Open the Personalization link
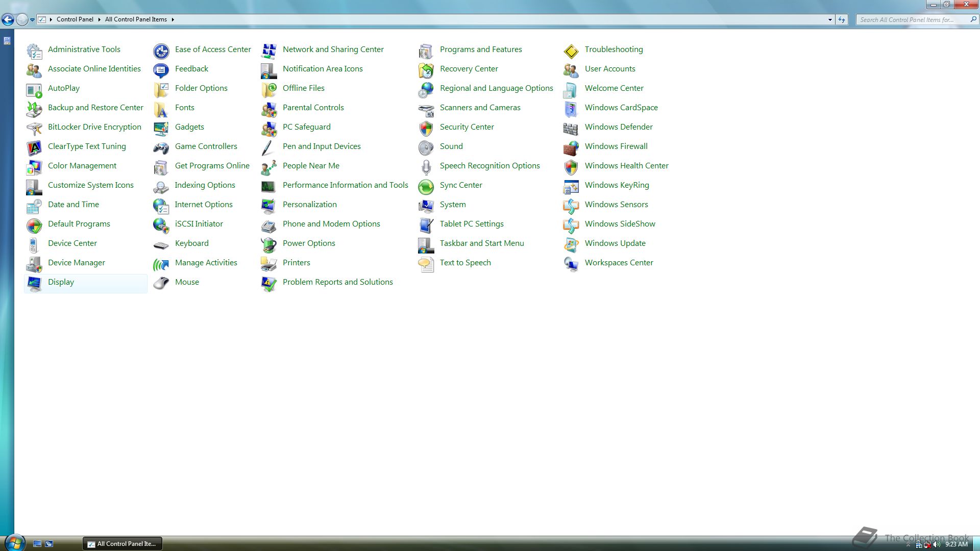 [310, 205]
